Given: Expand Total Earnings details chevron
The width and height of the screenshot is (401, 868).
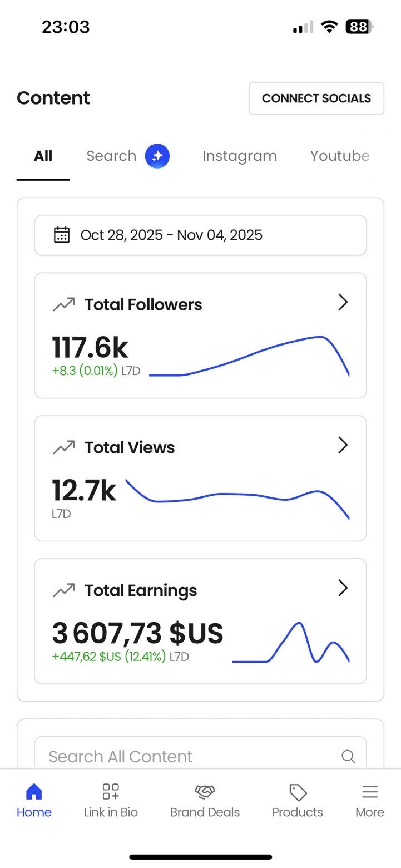Looking at the screenshot, I should 343,588.
